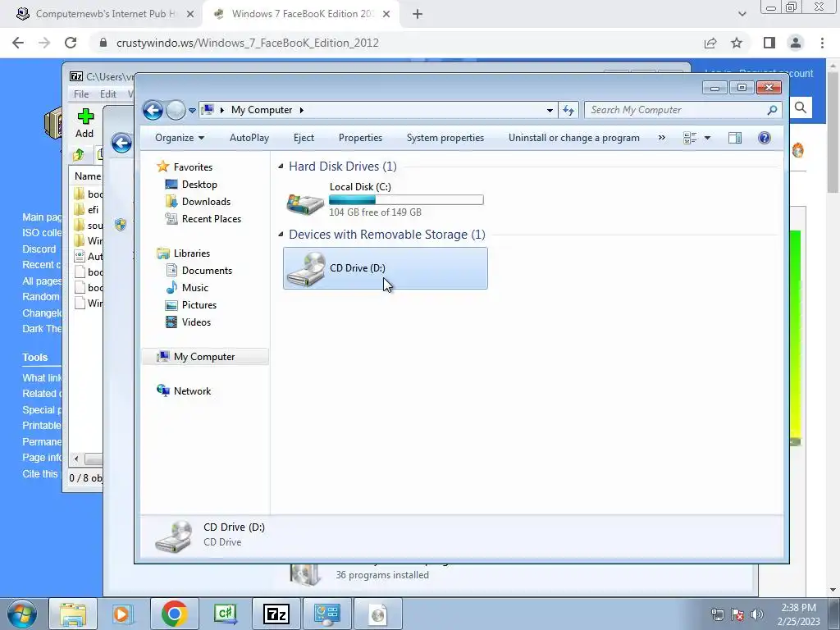Switch to Windows 7 FaceBooK Edition tab
The width and height of the screenshot is (840, 630).
301,14
